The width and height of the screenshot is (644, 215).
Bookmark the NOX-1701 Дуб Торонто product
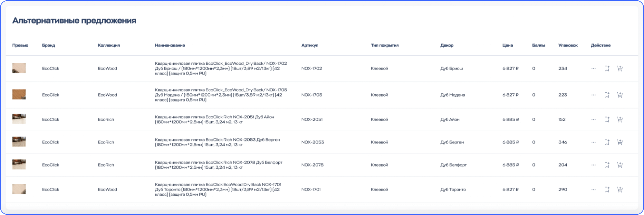click(607, 190)
